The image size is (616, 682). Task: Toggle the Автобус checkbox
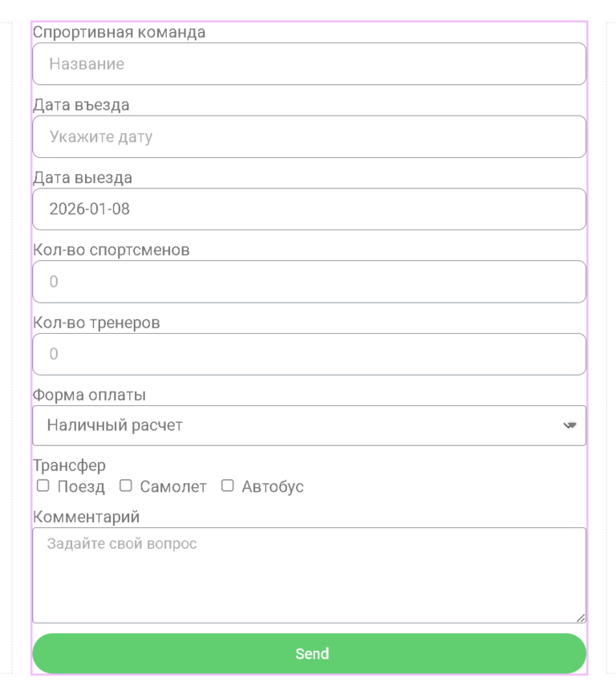pos(227,485)
